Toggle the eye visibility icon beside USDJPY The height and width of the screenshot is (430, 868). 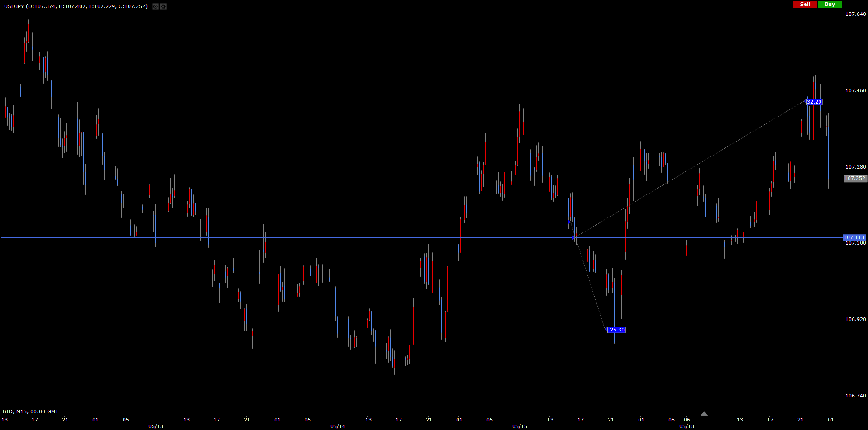[155, 7]
